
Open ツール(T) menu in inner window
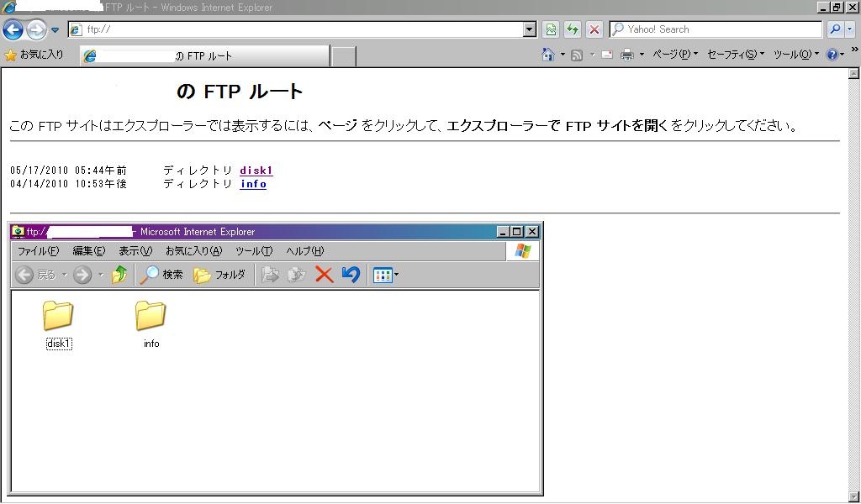click(254, 251)
